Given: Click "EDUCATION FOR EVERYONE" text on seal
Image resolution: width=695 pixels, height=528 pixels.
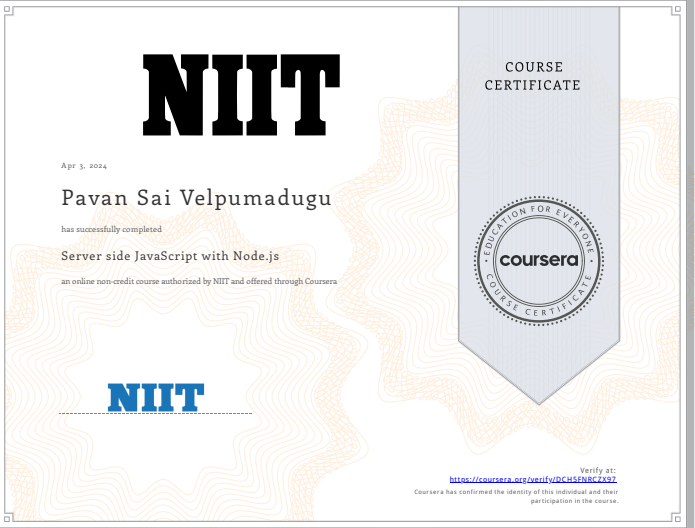Looking at the screenshot, I should (x=539, y=214).
